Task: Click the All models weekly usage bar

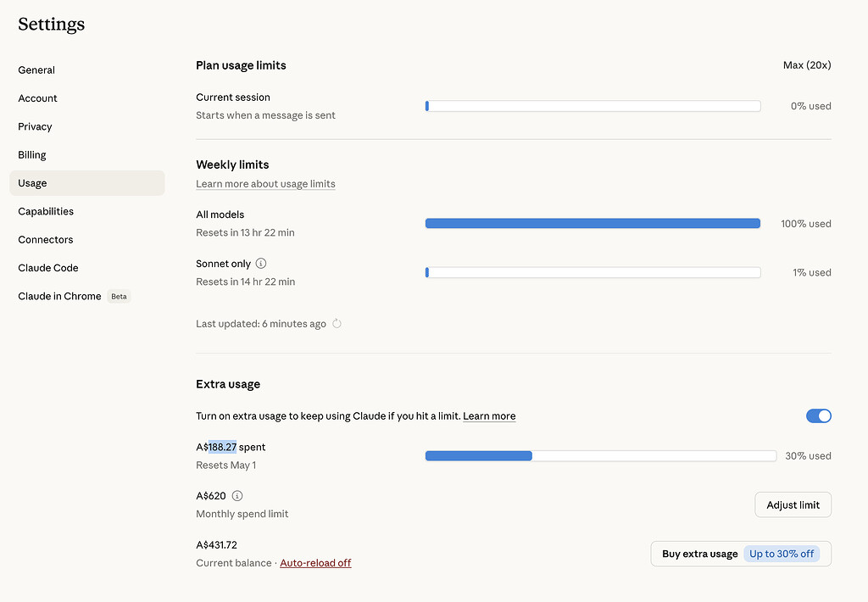Action: pos(593,223)
